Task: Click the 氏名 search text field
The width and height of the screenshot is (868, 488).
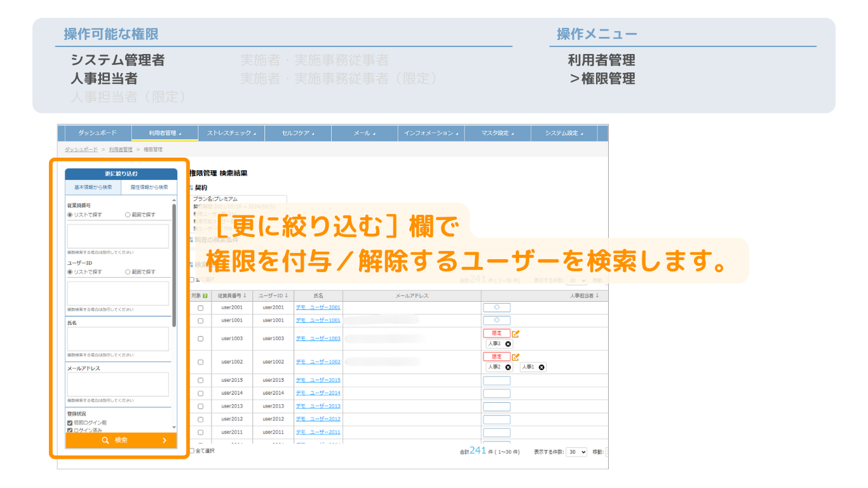Action: (118, 339)
